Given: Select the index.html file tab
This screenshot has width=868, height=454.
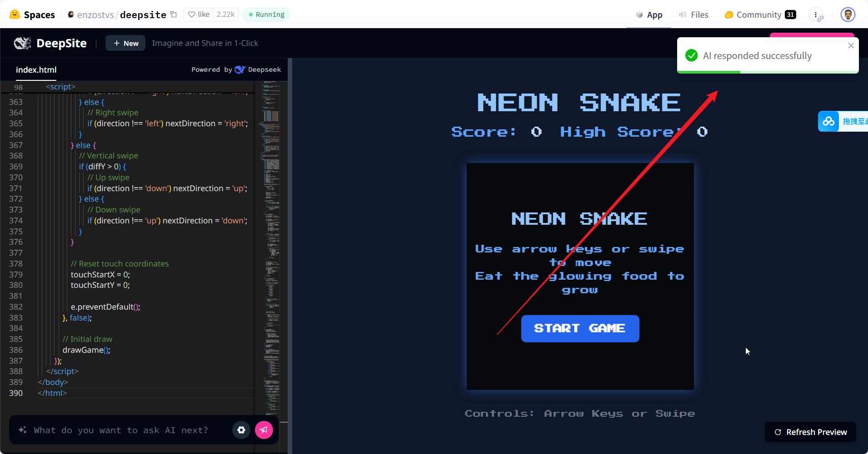Looking at the screenshot, I should click(x=36, y=70).
